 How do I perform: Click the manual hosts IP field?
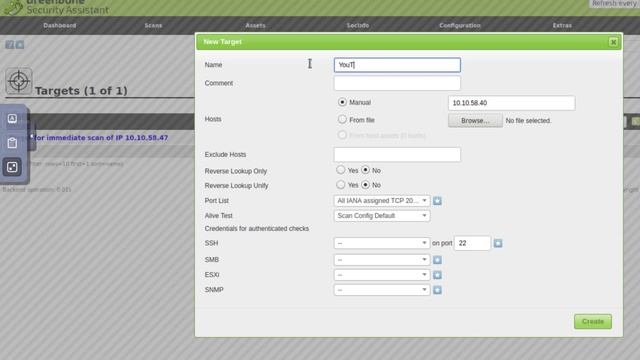[x=511, y=103]
